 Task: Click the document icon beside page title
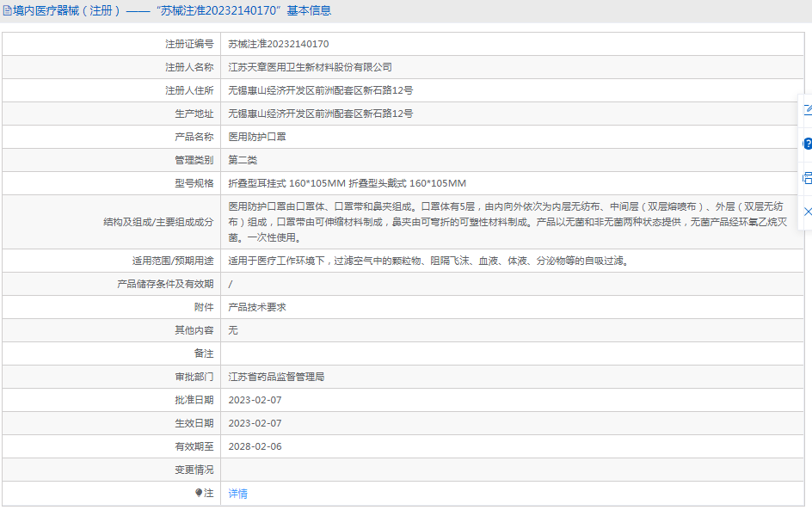tap(7, 10)
